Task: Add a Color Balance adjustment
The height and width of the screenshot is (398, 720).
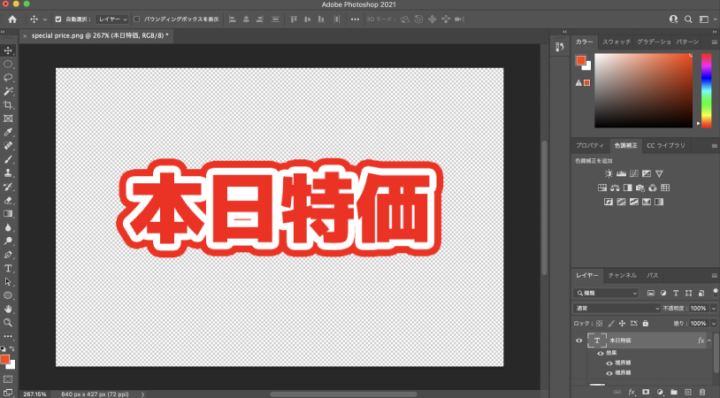Action: 615,188
